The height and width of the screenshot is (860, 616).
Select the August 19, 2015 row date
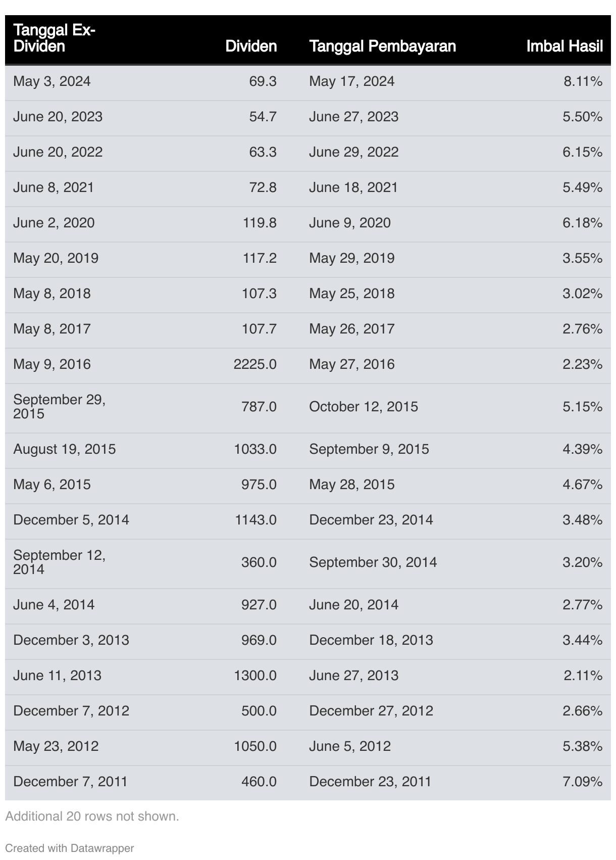(65, 449)
